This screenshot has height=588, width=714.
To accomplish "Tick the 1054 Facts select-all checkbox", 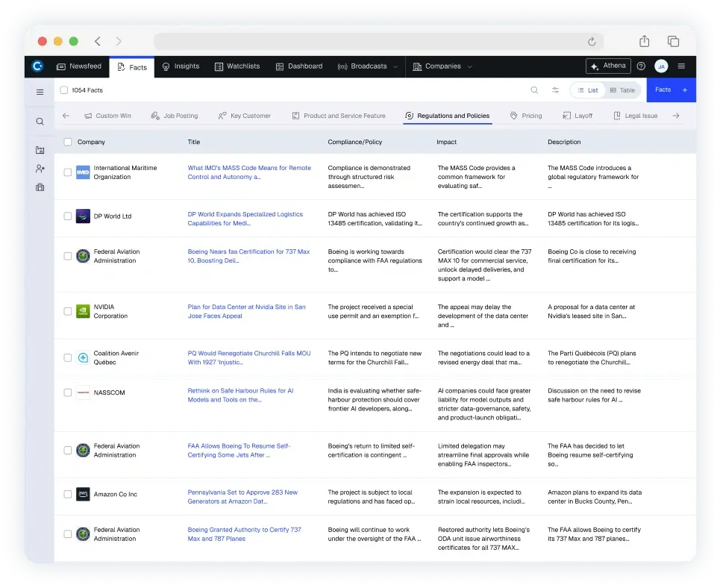I will 63,90.
